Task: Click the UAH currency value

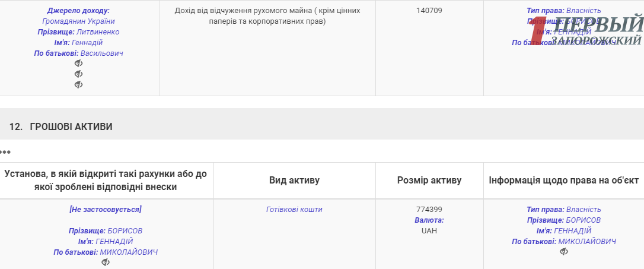Action: (429, 231)
